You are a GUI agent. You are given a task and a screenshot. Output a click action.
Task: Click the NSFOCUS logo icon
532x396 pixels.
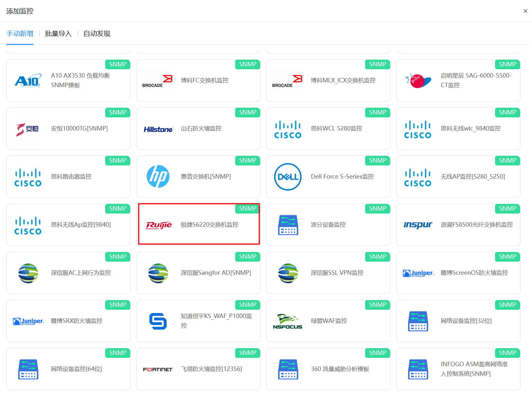coord(287,321)
